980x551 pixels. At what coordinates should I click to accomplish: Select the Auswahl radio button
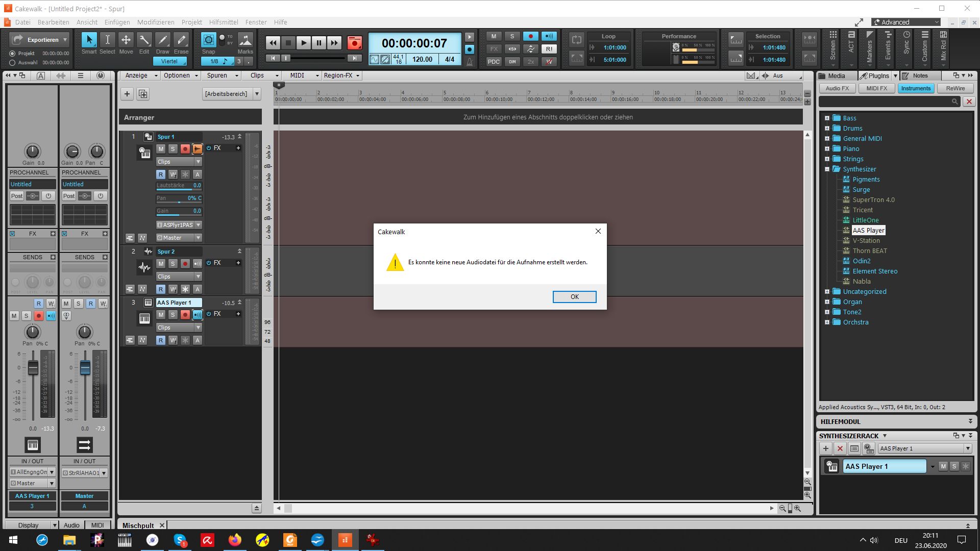coord(12,63)
